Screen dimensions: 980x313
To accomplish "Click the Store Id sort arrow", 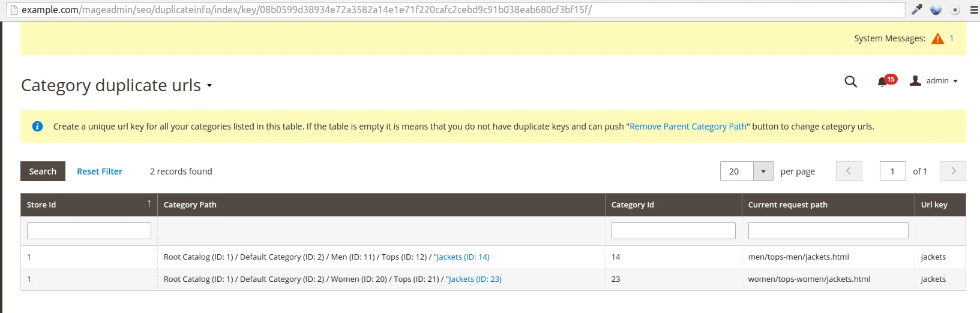I will coord(149,204).
